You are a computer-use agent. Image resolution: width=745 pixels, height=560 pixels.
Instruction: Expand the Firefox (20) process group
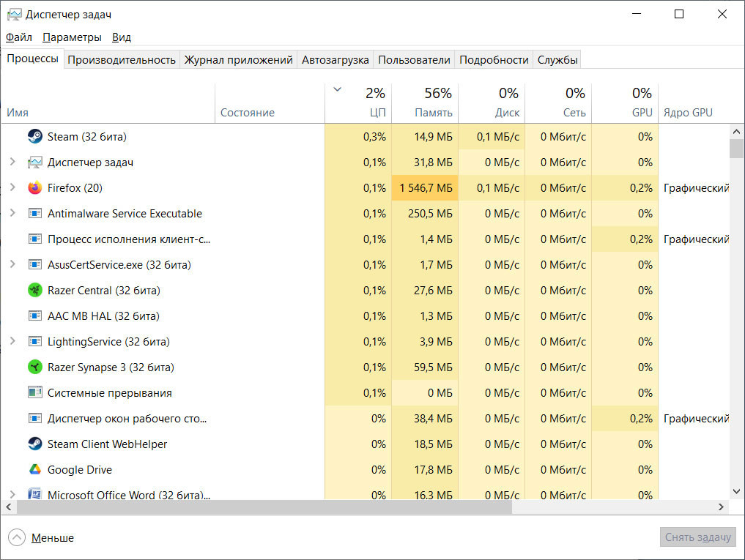13,188
